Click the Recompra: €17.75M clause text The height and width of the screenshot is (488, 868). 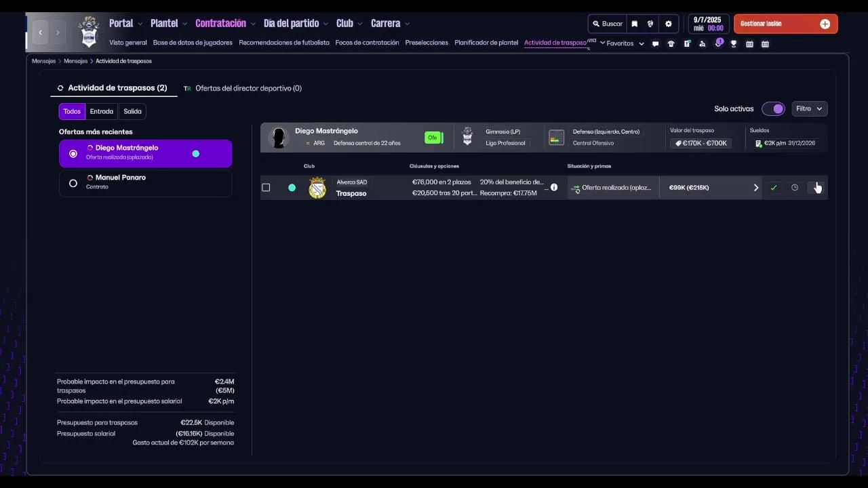point(508,193)
